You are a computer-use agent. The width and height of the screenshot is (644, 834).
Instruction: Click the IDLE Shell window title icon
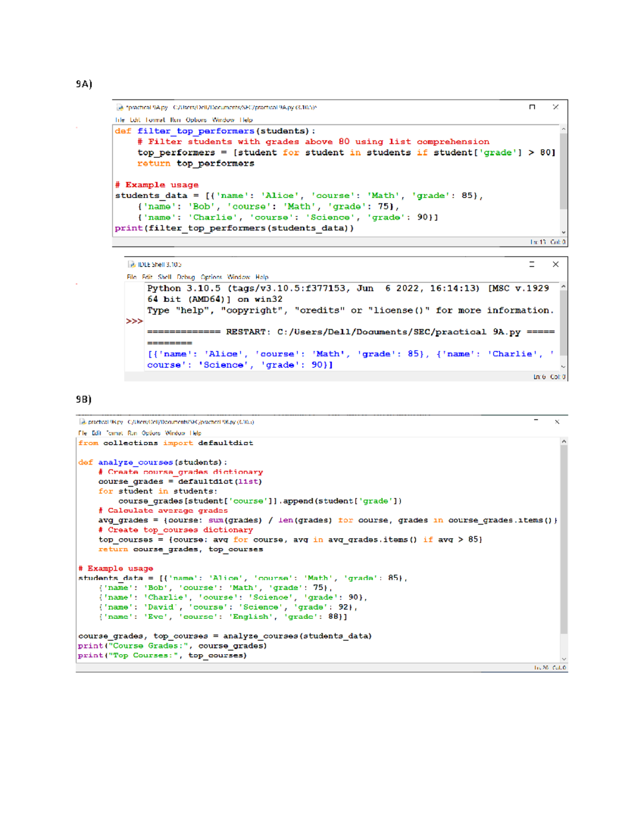click(132, 264)
